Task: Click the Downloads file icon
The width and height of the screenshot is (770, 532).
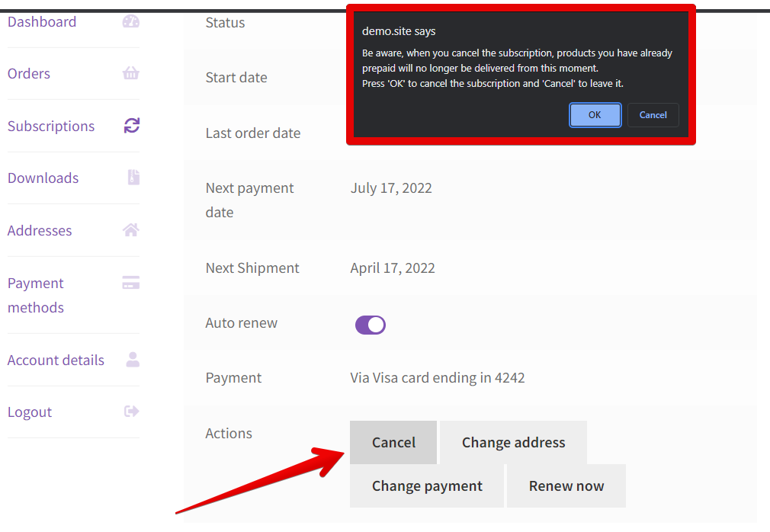Action: point(133,177)
